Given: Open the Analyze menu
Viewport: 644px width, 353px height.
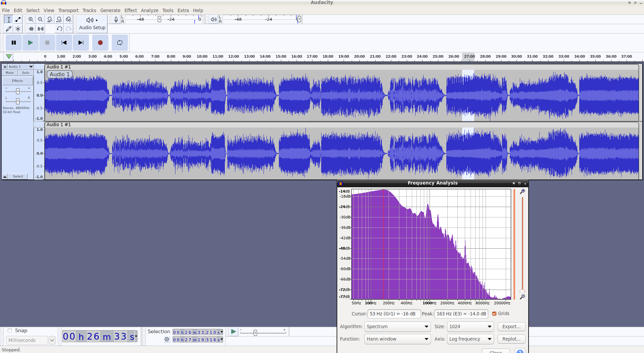Looking at the screenshot, I should click(150, 10).
